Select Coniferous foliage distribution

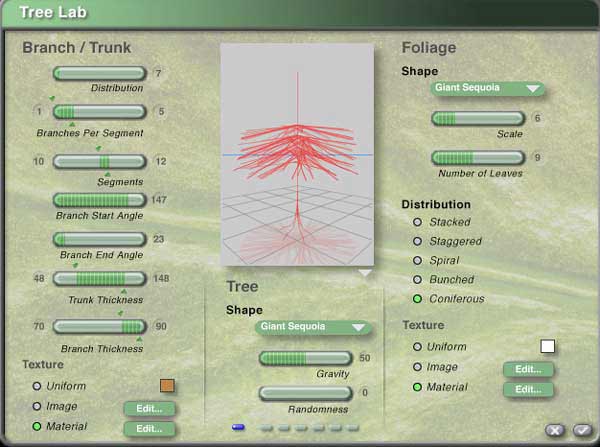[417, 299]
